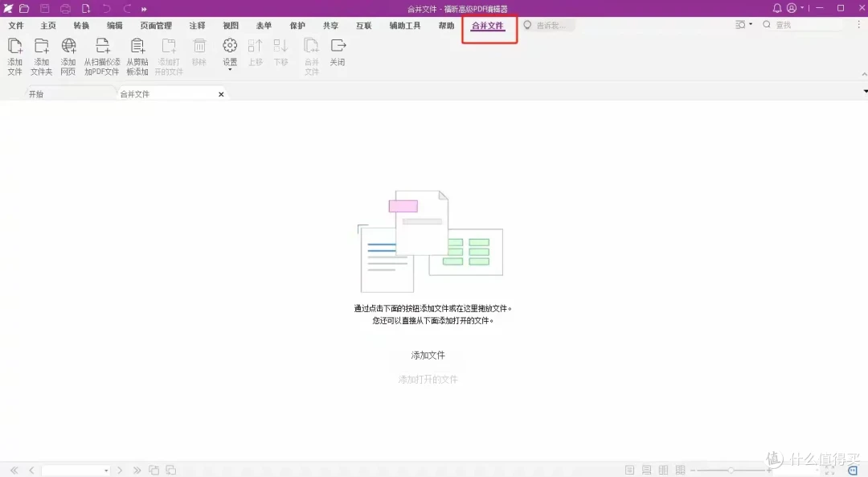Image resolution: width=868 pixels, height=477 pixels.
Task: Click the zoom slider handle in status bar
Action: [x=731, y=471]
